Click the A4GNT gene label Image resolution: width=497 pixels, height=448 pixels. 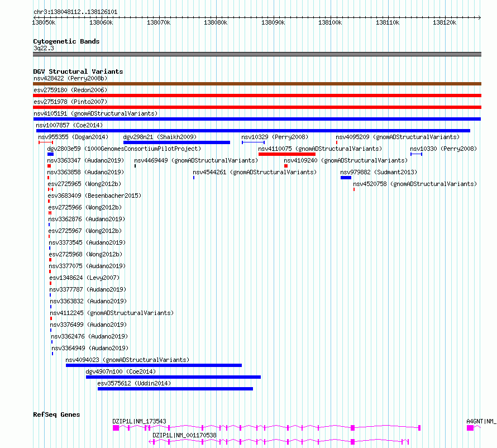[481, 421]
